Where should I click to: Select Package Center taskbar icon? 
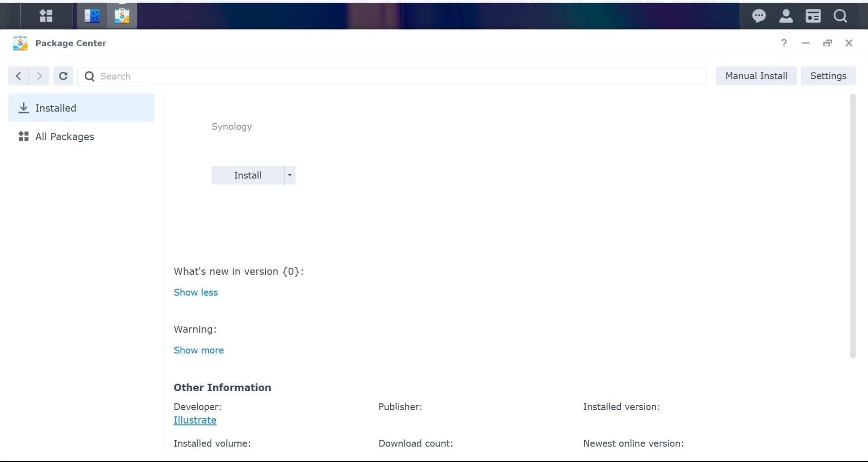coord(122,16)
